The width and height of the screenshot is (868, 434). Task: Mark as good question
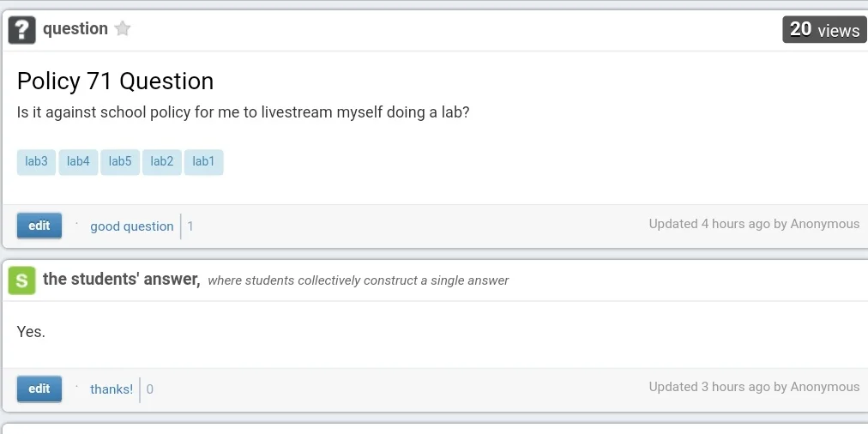click(132, 226)
